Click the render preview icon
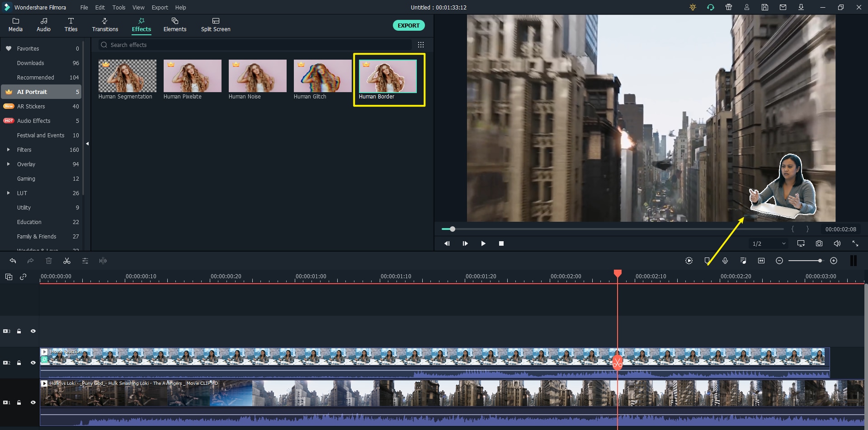This screenshot has width=868, height=430. point(689,261)
